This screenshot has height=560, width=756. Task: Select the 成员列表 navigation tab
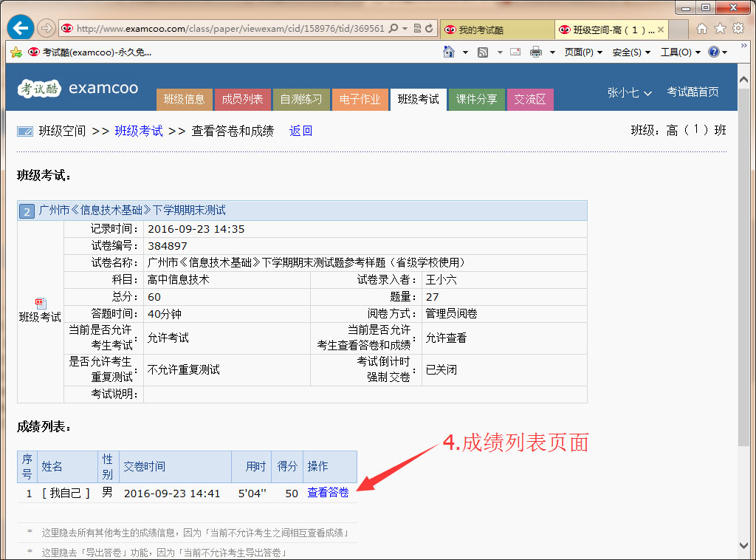coord(243,98)
